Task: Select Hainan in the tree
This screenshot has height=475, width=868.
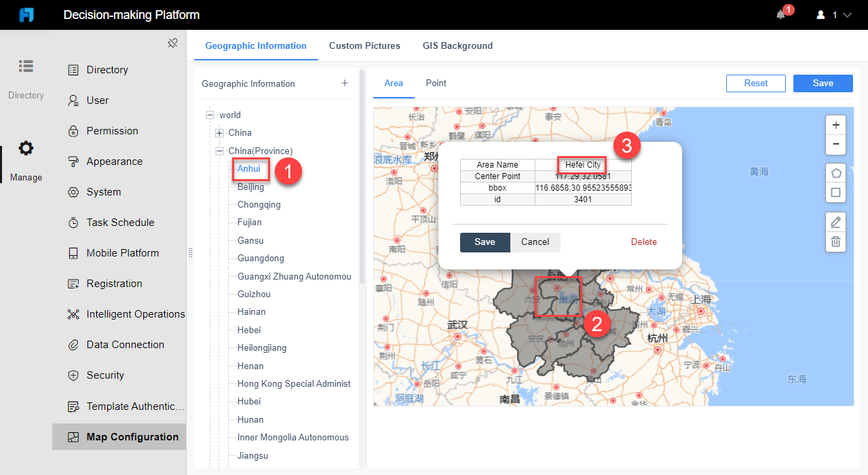Action: tap(252, 311)
